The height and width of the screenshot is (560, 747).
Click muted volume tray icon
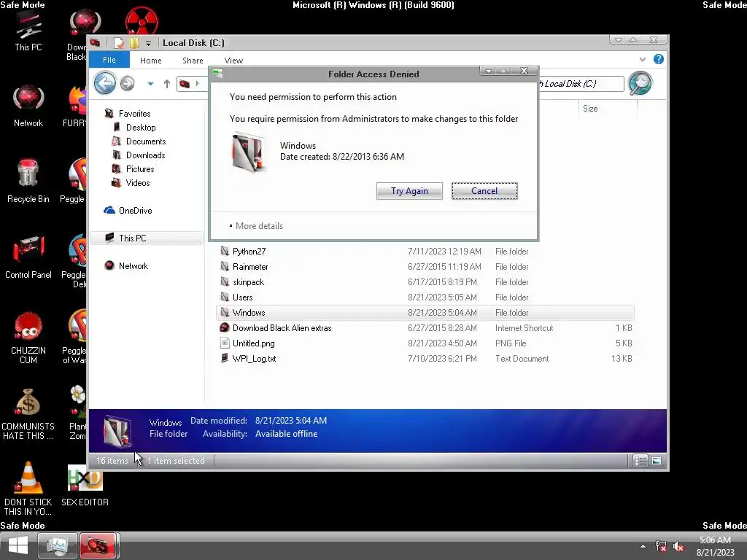678,547
